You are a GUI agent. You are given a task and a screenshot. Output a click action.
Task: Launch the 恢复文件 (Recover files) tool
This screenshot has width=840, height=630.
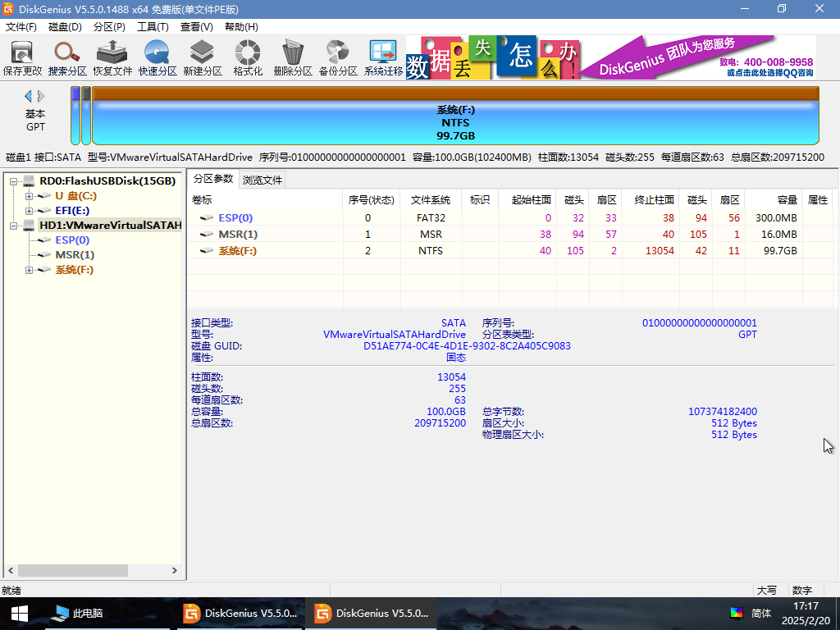click(x=112, y=58)
